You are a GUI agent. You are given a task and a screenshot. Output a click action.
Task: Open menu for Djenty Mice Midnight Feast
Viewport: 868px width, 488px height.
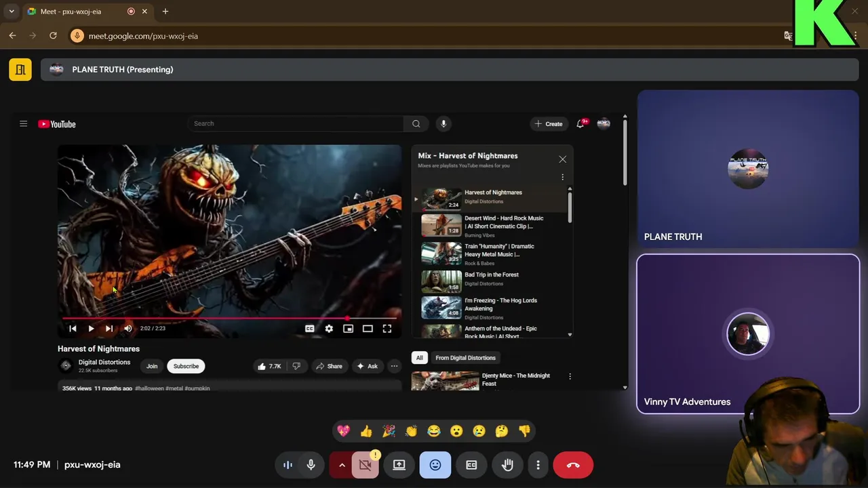click(570, 376)
